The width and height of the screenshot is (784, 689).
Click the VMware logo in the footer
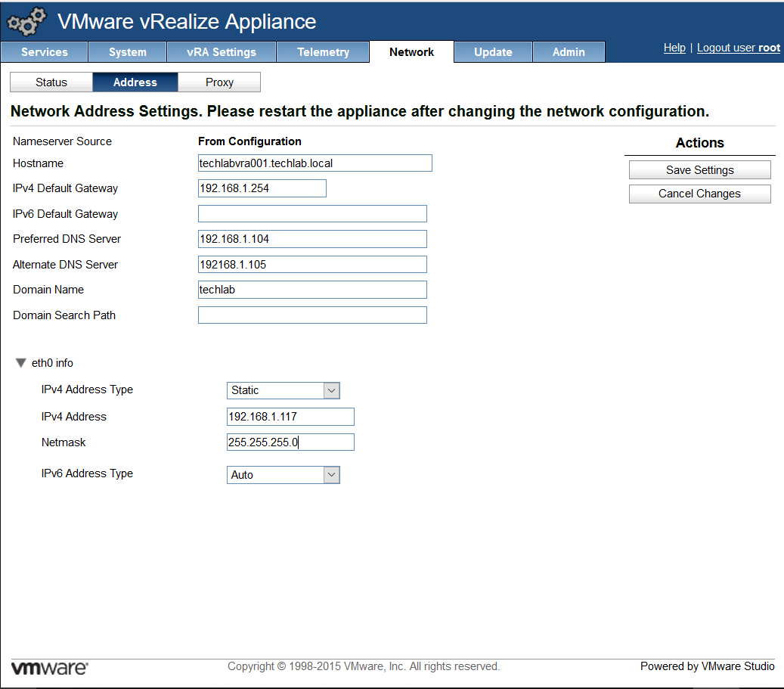(x=49, y=668)
